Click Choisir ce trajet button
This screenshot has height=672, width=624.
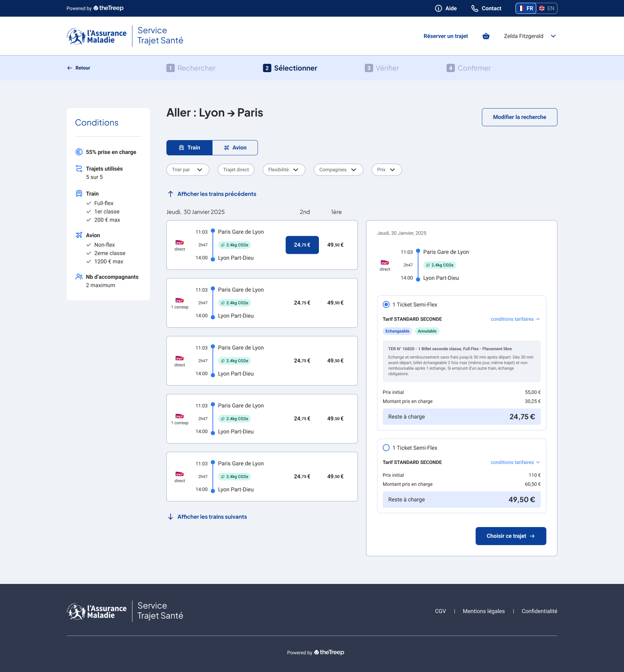point(511,536)
